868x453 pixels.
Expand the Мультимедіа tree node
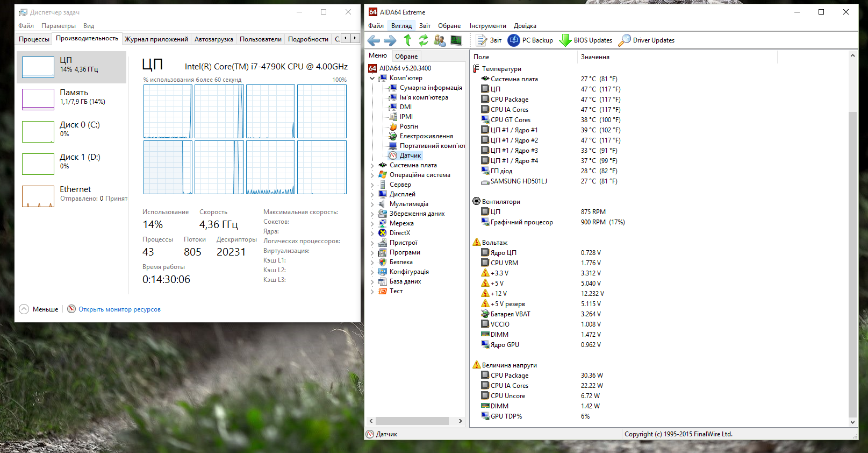pyautogui.click(x=372, y=204)
